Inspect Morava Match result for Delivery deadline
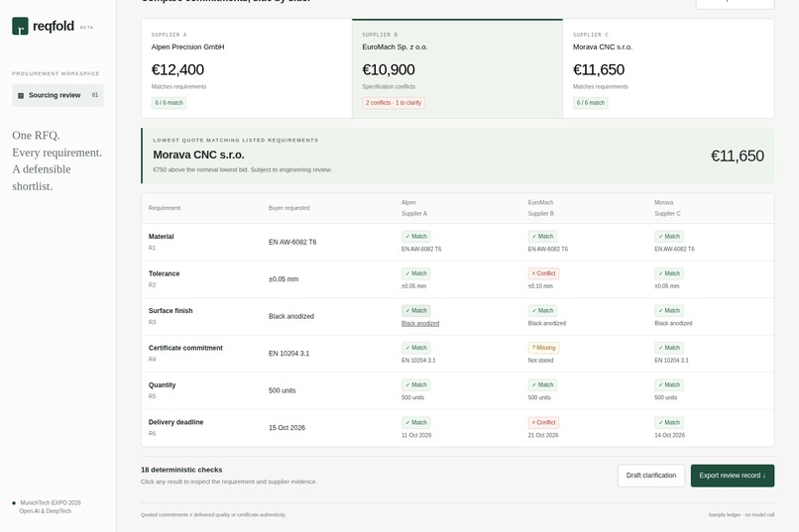Viewport: 799px width, 532px height. click(x=669, y=423)
